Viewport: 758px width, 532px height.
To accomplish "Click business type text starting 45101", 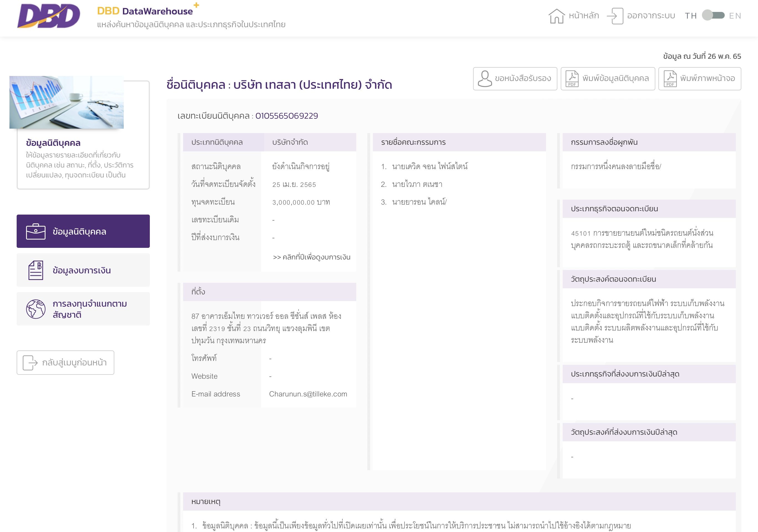I will 642,239.
